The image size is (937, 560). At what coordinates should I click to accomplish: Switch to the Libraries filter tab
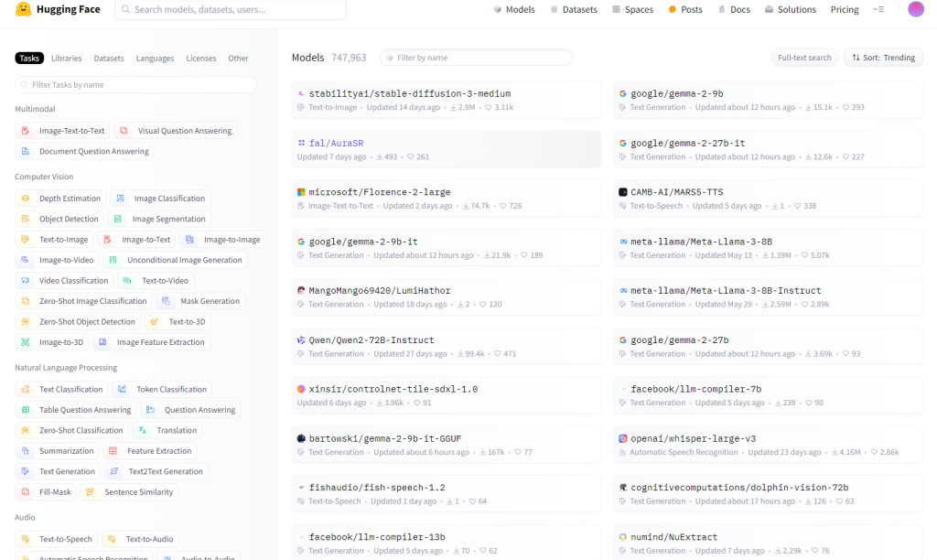coord(66,59)
